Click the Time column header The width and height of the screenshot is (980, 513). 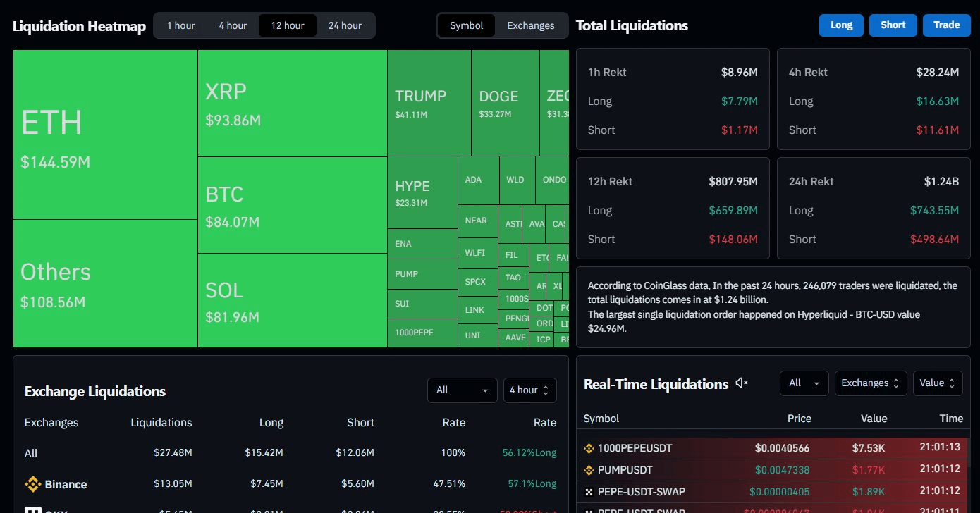[951, 419]
